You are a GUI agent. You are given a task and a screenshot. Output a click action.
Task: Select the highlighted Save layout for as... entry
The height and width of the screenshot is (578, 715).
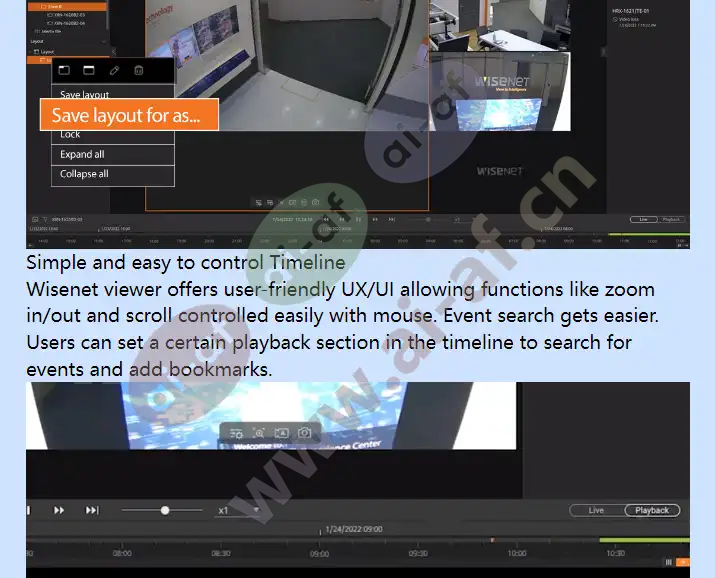[x=129, y=115]
